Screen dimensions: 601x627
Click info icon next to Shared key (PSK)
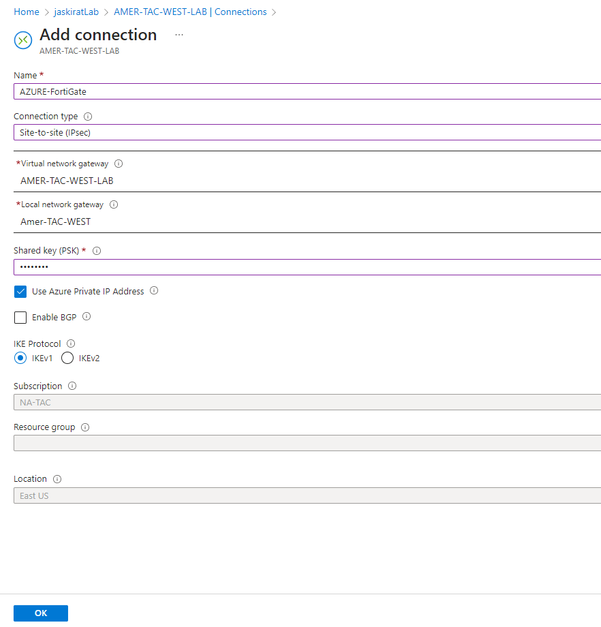[97, 251]
